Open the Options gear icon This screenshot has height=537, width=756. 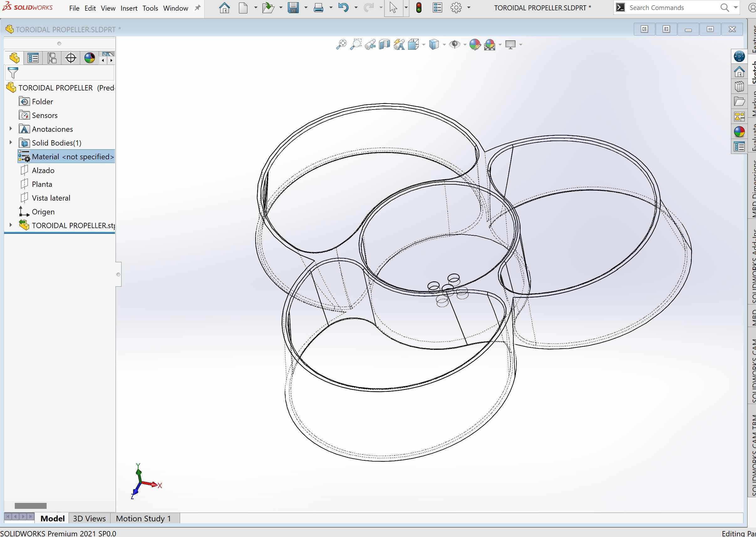pyautogui.click(x=456, y=8)
